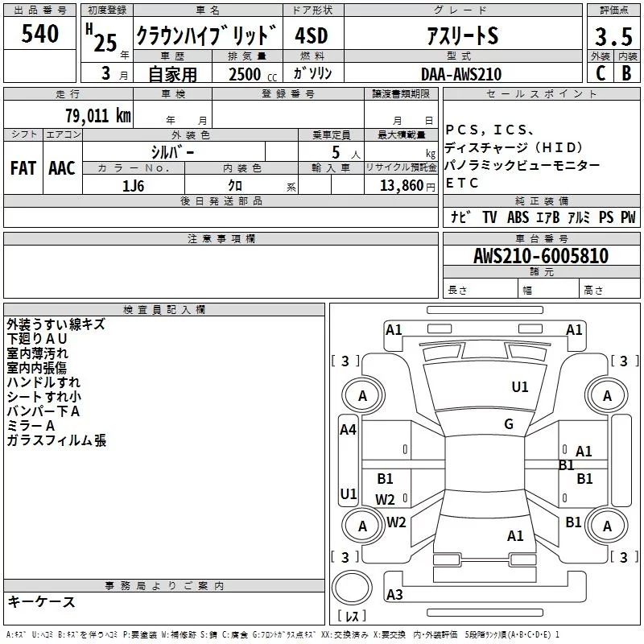Select chassis number AWS210-6005810
644x644 pixels.
pos(541,256)
